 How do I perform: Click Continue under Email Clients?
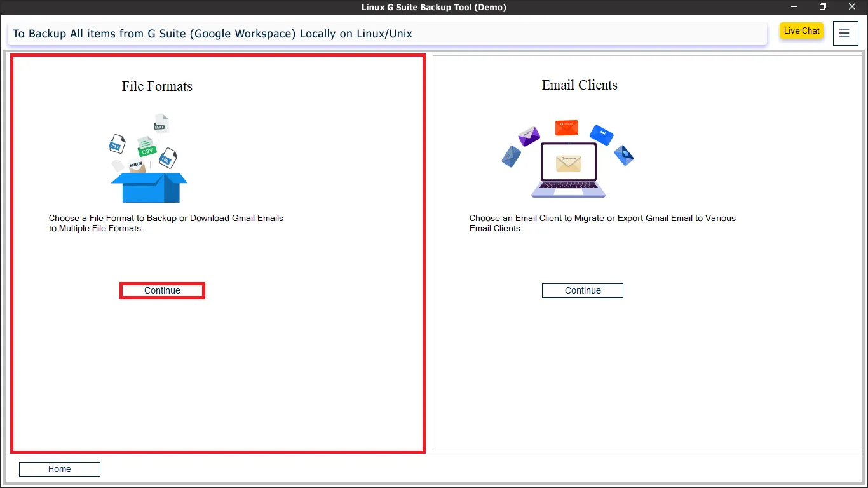pos(583,290)
